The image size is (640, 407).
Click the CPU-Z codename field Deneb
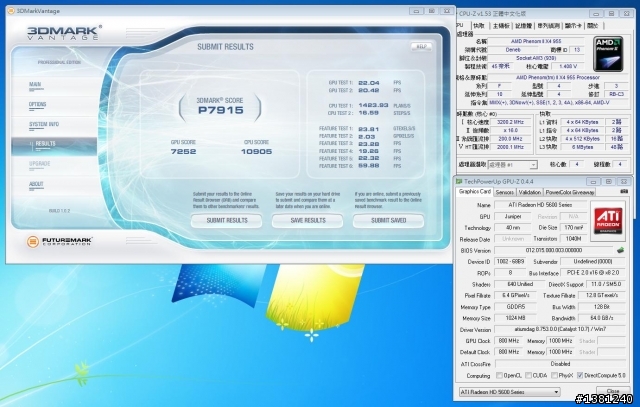513,50
